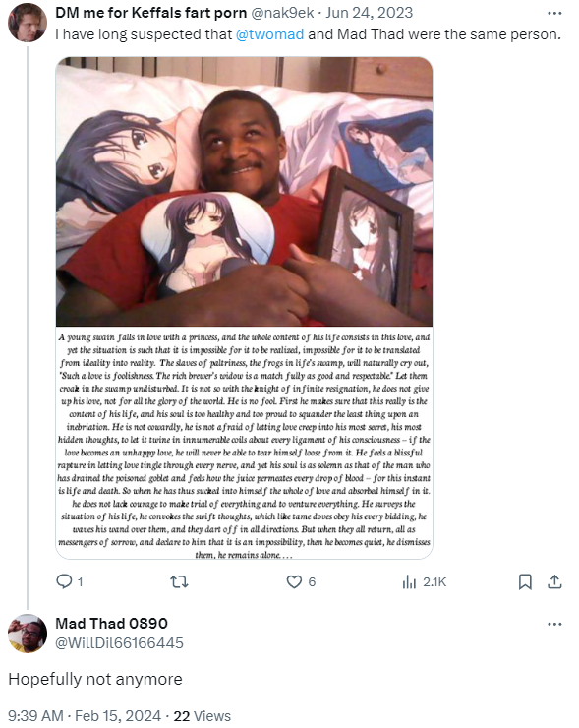Repost the tweet using retweet icon
579x728 pixels.
(179, 581)
